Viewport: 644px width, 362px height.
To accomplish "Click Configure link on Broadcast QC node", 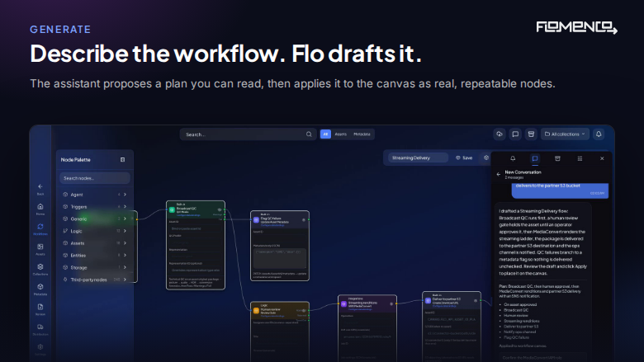I will click(188, 215).
